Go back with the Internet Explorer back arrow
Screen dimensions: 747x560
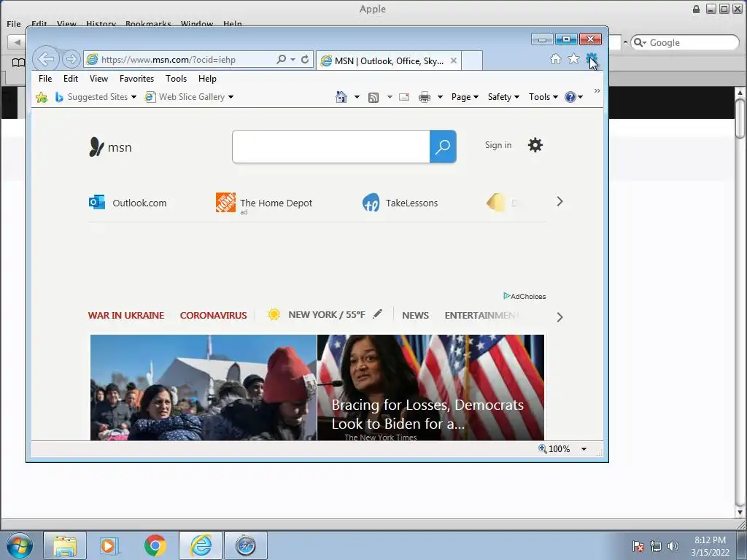click(x=46, y=60)
